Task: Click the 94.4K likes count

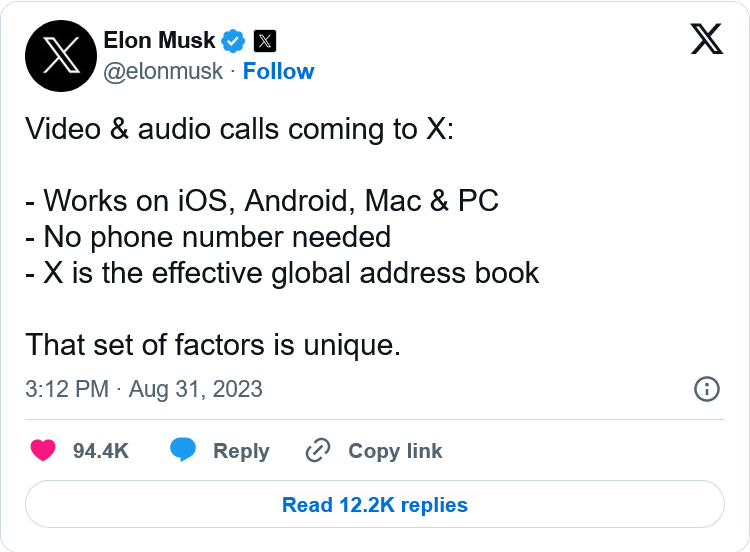Action: [101, 451]
